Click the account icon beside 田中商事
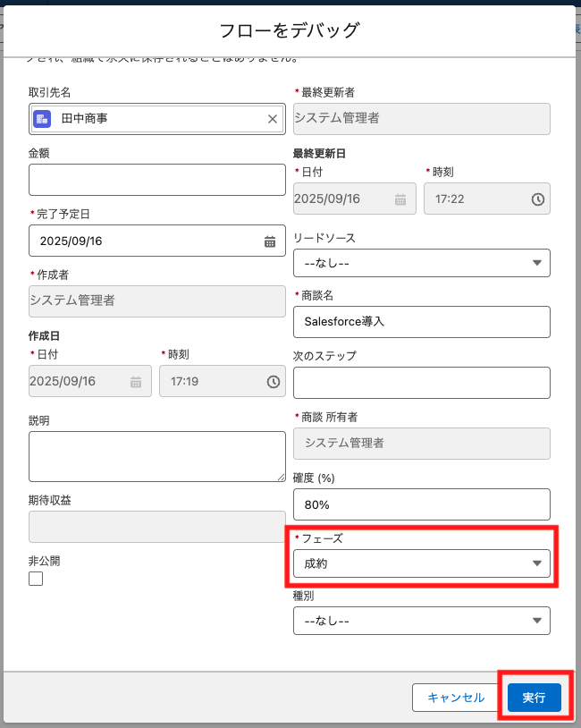Image resolution: width=581 pixels, height=728 pixels. click(x=42, y=119)
